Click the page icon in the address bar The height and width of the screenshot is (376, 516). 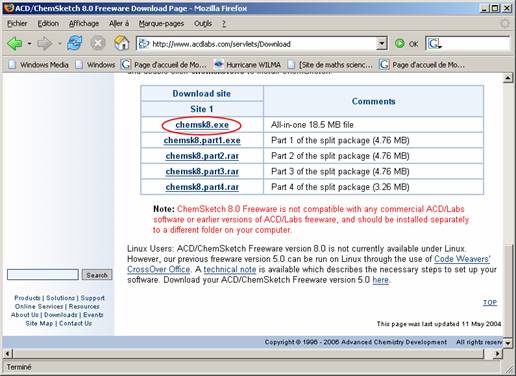coord(144,44)
